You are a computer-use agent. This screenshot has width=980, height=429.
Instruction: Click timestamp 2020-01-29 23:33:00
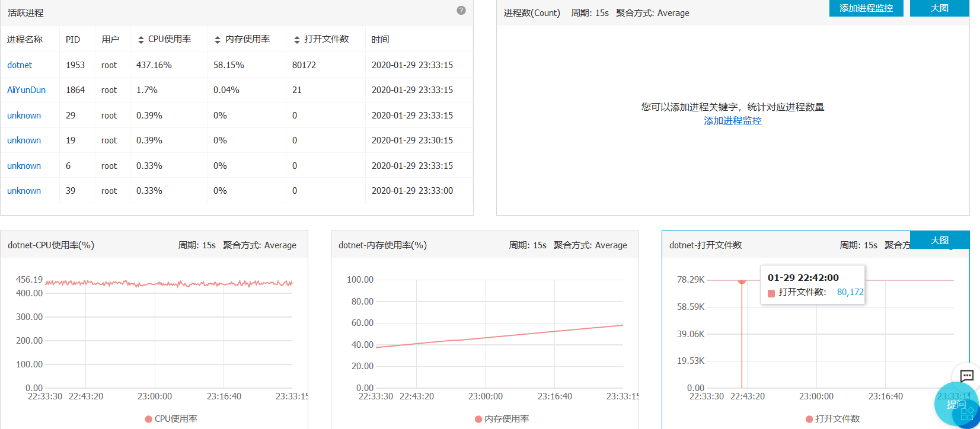click(412, 191)
